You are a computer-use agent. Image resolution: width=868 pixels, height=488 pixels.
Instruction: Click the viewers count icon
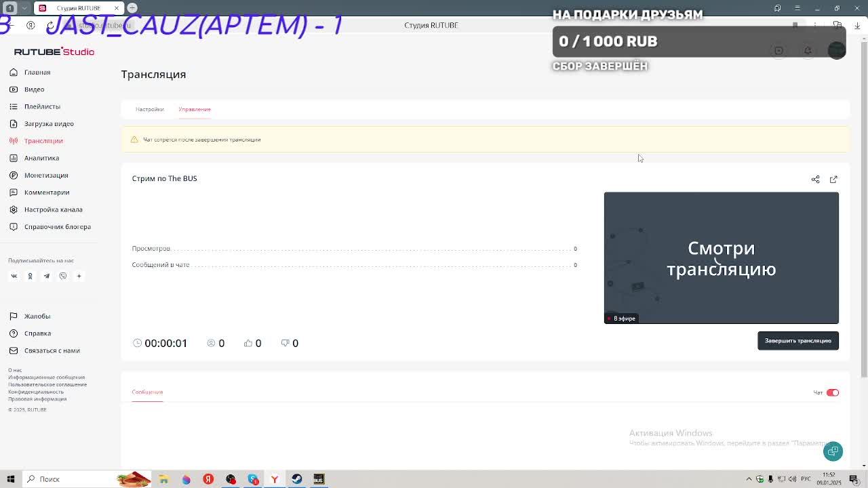pyautogui.click(x=211, y=343)
